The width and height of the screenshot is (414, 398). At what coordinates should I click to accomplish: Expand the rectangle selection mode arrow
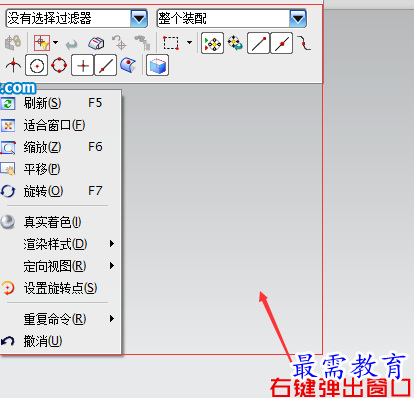[189, 42]
